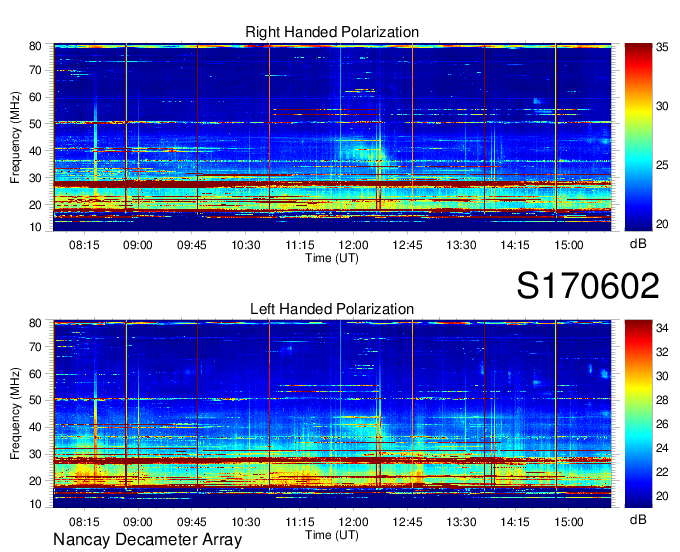Click the Left Handed plot's color scale bar
680x552 pixels.
point(638,414)
